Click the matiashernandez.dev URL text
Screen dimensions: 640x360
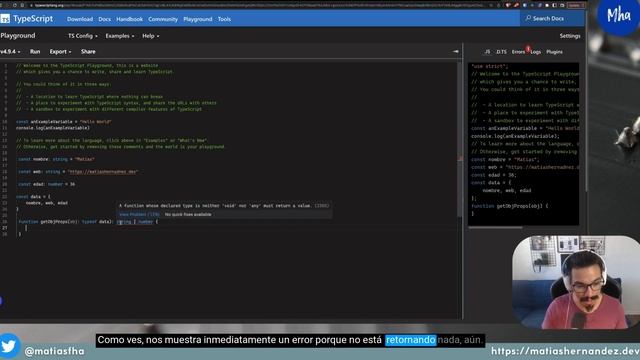pos(565,351)
